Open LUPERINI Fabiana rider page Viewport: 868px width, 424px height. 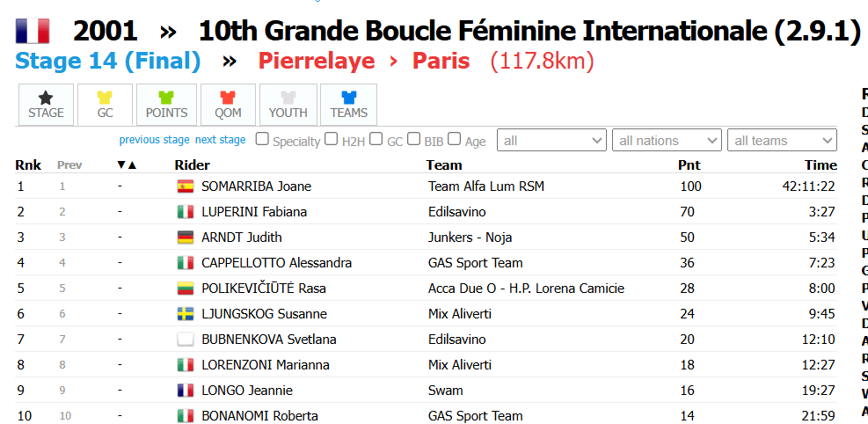[254, 212]
